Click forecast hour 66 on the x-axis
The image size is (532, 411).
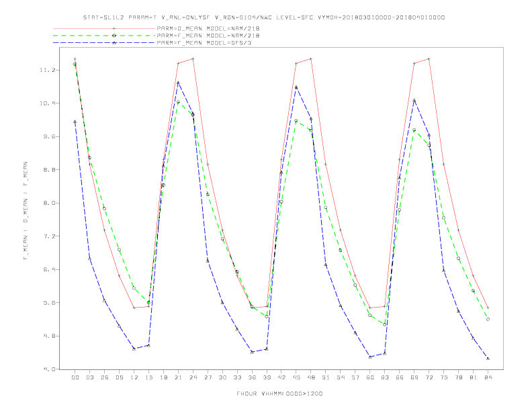tap(400, 377)
